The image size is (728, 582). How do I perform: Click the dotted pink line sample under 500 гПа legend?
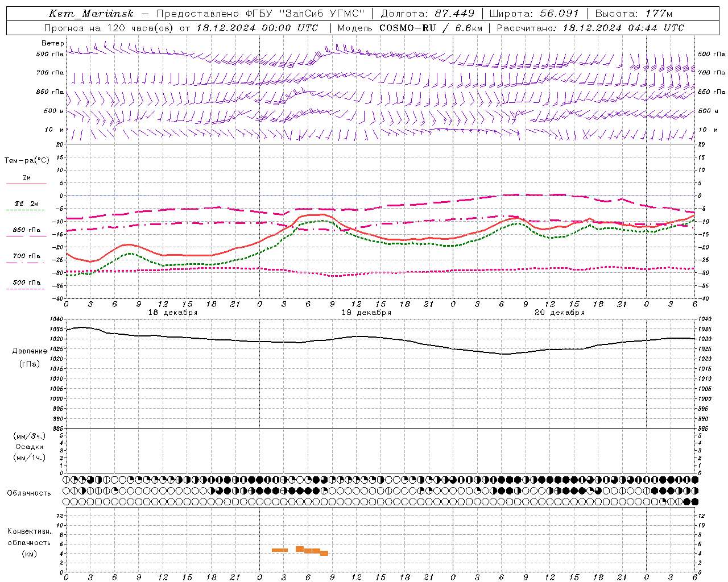[26, 289]
